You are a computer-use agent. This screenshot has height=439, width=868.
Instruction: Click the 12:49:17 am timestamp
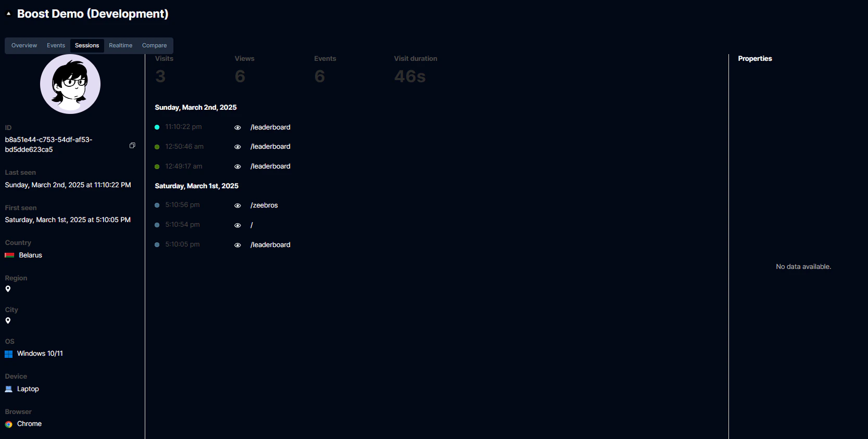(x=184, y=166)
